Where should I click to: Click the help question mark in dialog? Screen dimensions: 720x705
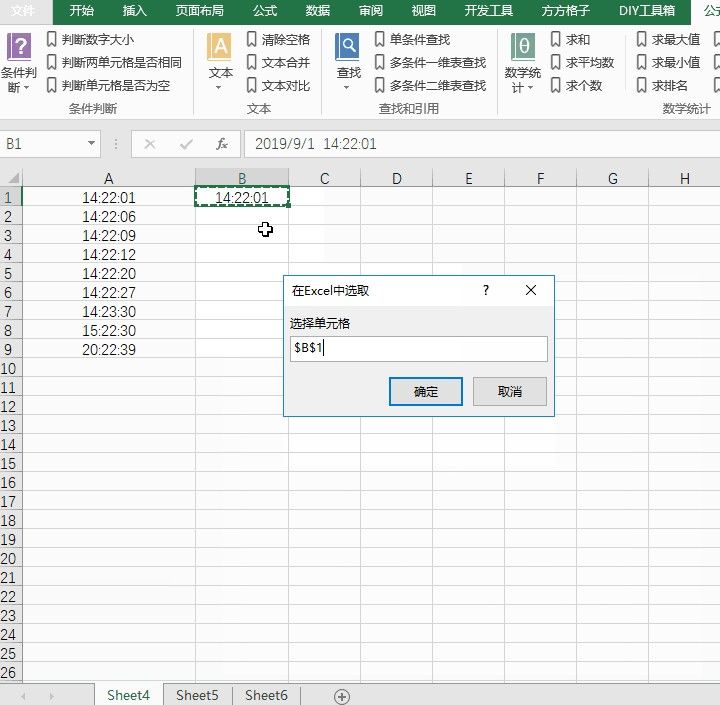[x=486, y=290]
